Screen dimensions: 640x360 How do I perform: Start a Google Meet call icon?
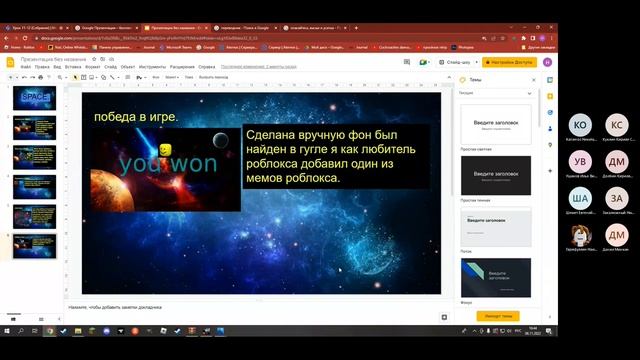(423, 62)
